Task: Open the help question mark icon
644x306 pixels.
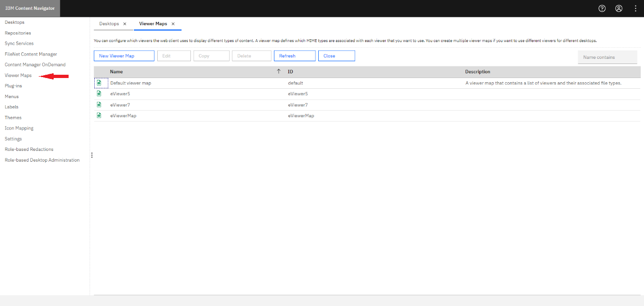Action: tap(602, 8)
